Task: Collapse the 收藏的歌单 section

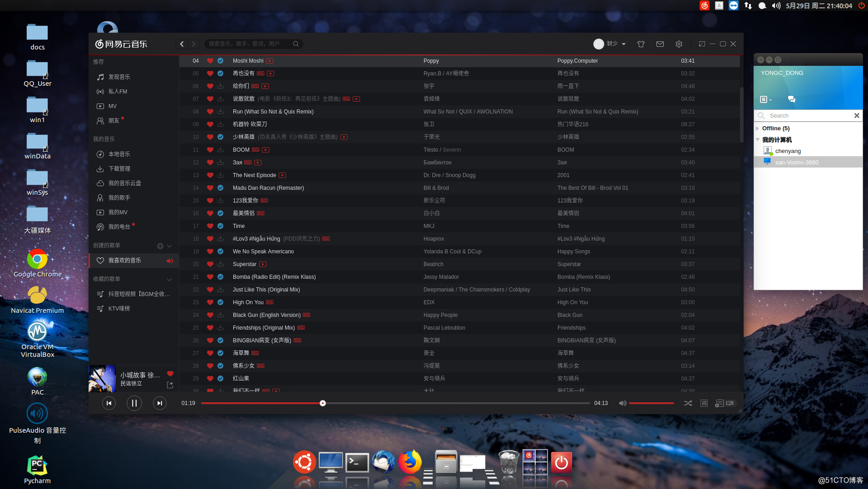Action: [169, 280]
